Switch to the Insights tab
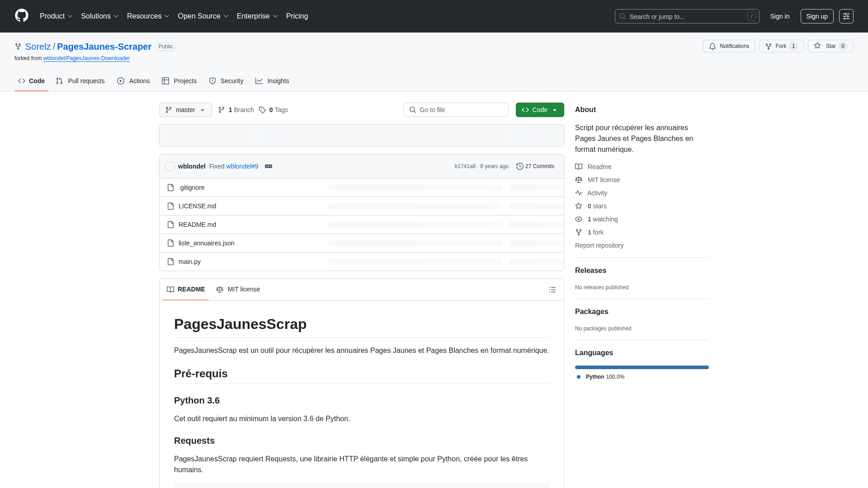The height and width of the screenshot is (488, 868). click(x=272, y=81)
